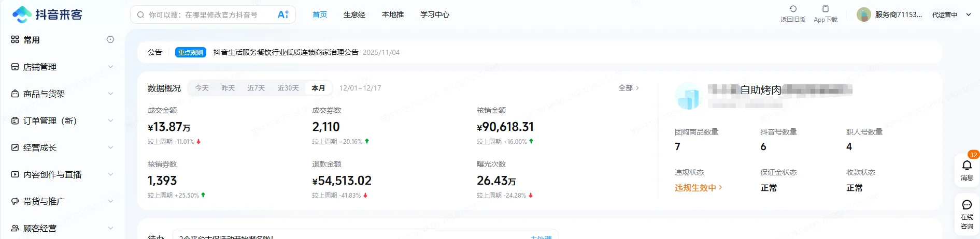Open the 违规生效中 status link
The height and width of the screenshot is (239, 980).
pos(698,188)
